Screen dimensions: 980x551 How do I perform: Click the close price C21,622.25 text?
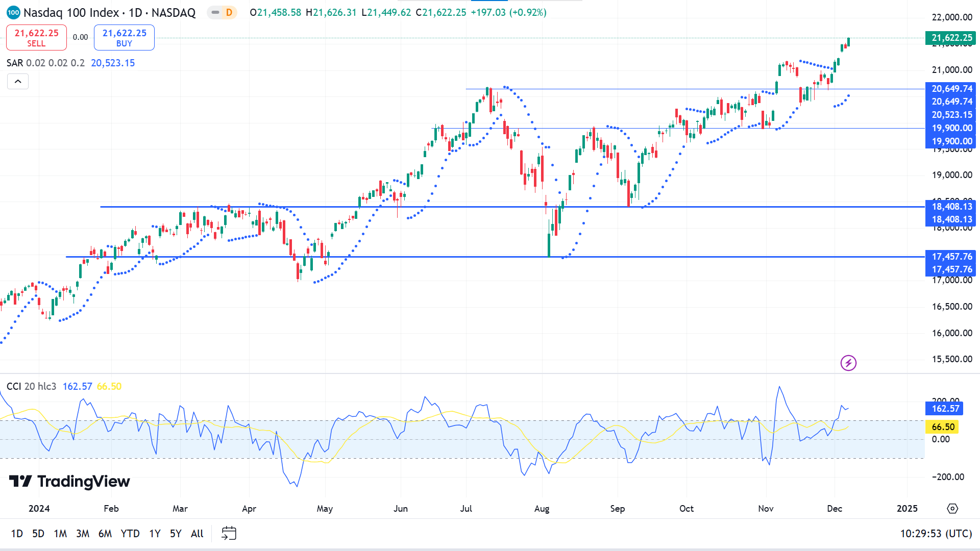point(441,12)
